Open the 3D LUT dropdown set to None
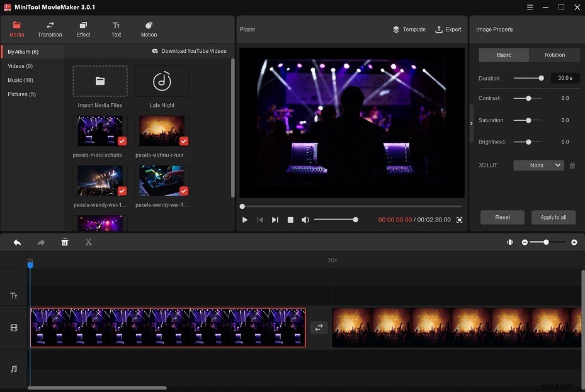 [538, 165]
